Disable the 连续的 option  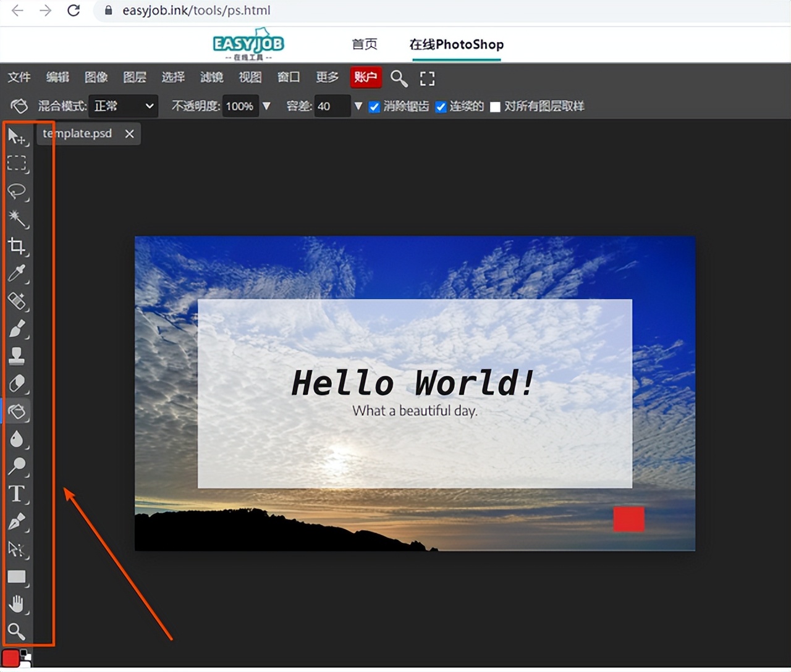coord(441,106)
